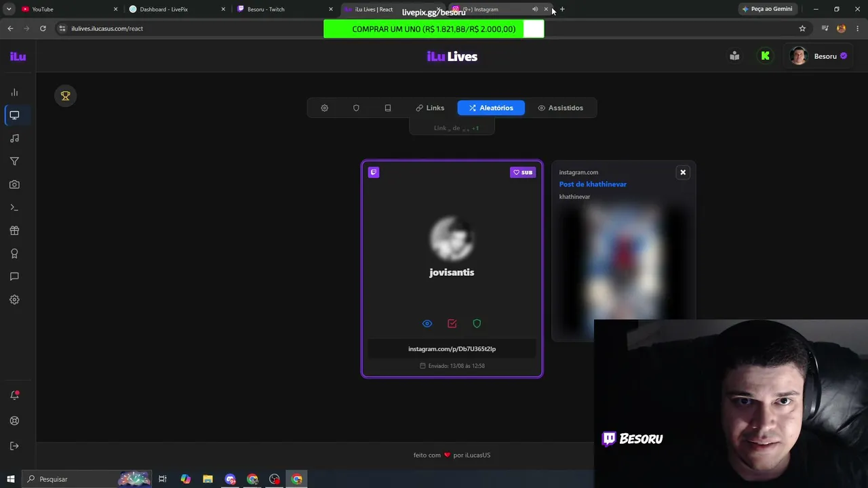This screenshot has width=868, height=488.
Task: Open the gear settings tab in toolbar
Action: click(x=324, y=108)
